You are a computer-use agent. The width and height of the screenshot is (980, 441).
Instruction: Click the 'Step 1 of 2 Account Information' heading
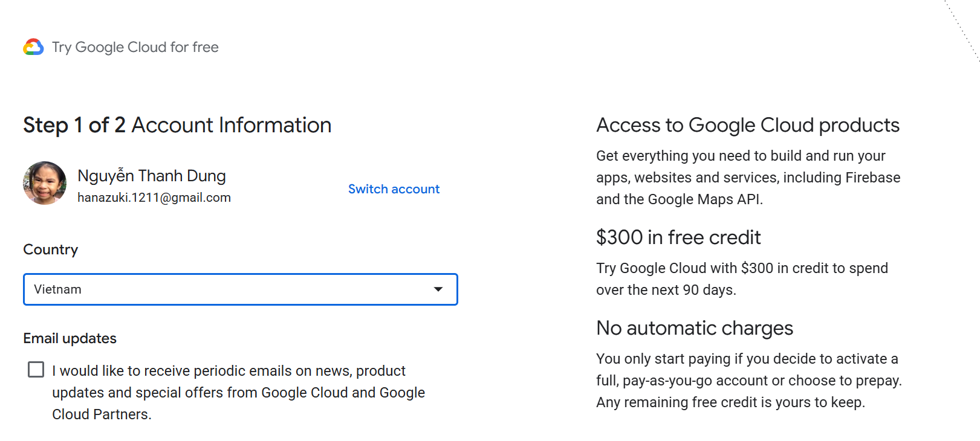coord(177,125)
